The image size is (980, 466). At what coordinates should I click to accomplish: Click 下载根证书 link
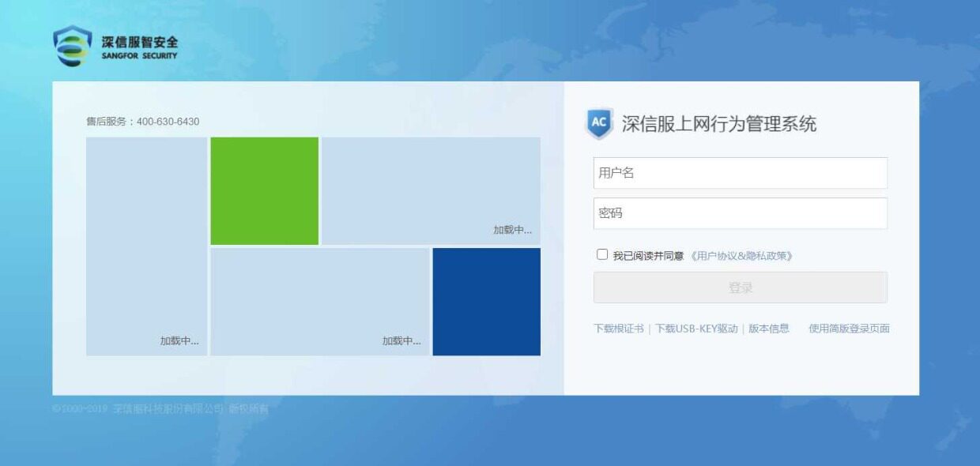619,329
